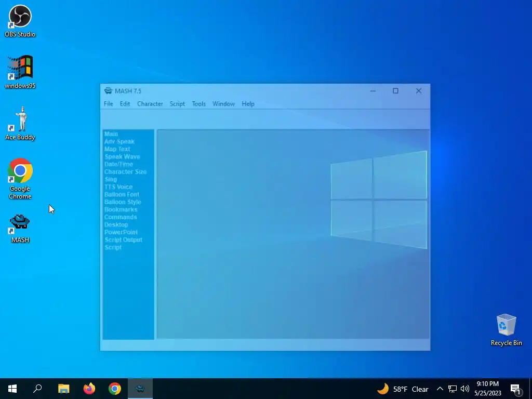Open the File menu in MASH
This screenshot has height=399, width=532.
tap(109, 104)
